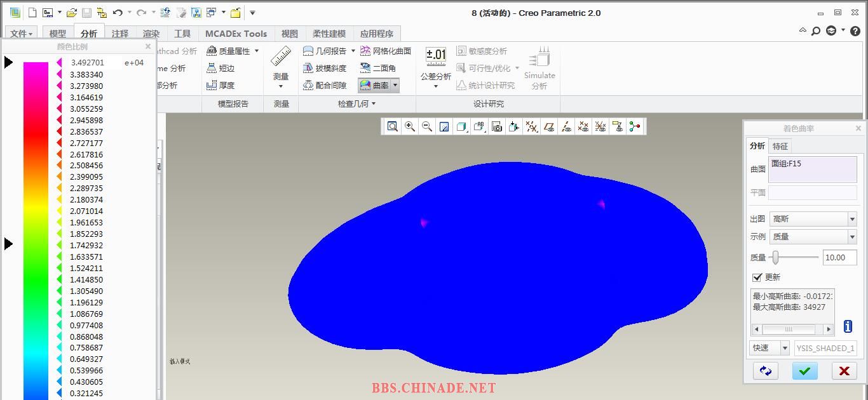Toggle axis display filter in view toolbar
This screenshot has width=868, height=400.
(566, 127)
